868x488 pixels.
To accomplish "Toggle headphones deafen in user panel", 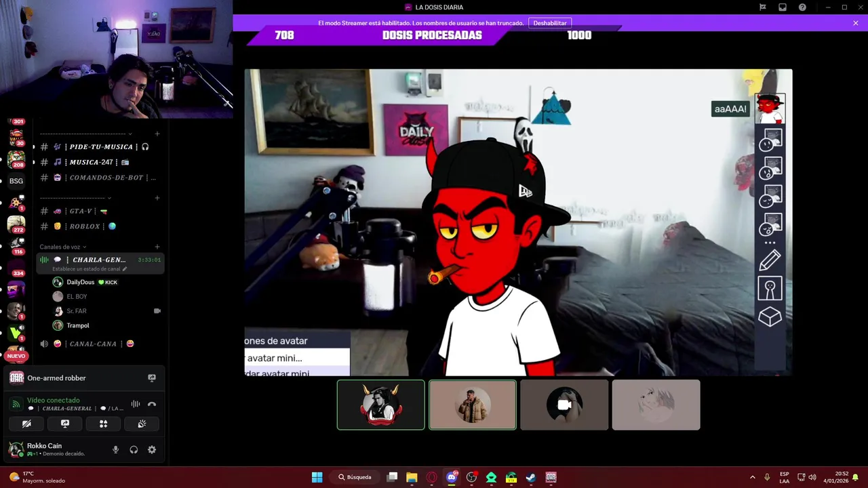I will (x=134, y=449).
